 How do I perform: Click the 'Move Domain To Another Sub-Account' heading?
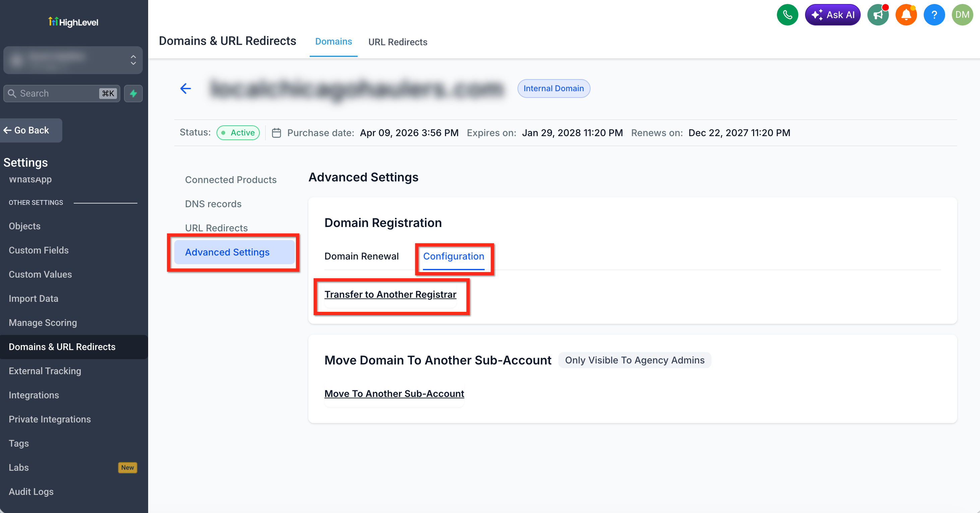pyautogui.click(x=437, y=360)
